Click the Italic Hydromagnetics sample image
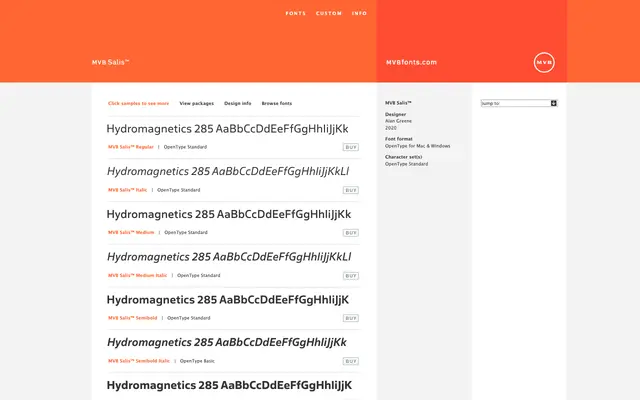 (228, 171)
